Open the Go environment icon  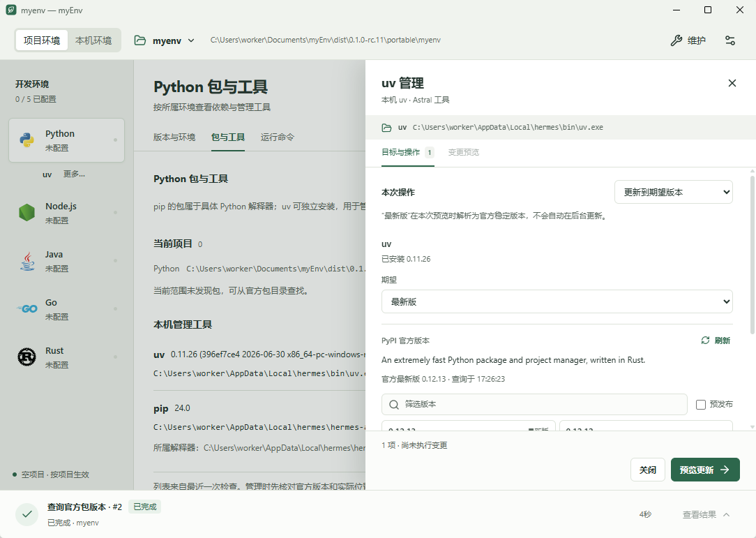(27, 309)
